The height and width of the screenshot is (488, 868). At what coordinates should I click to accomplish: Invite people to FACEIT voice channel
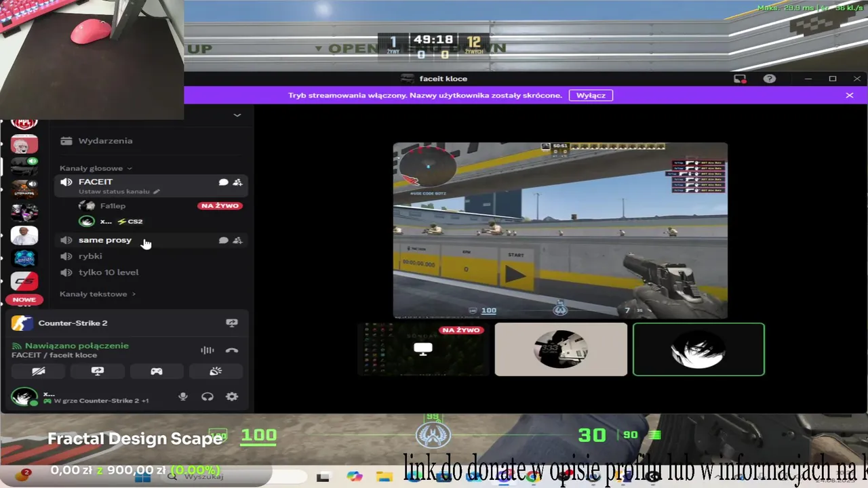pos(237,182)
